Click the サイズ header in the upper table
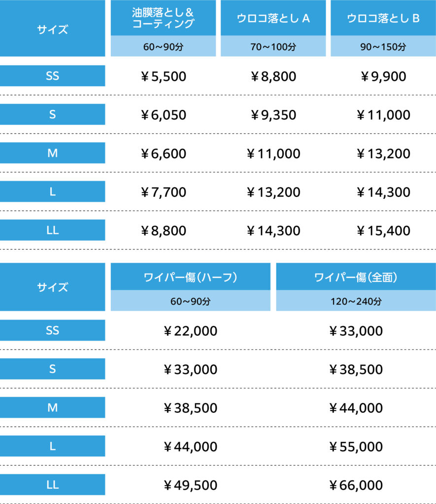 tap(52, 29)
